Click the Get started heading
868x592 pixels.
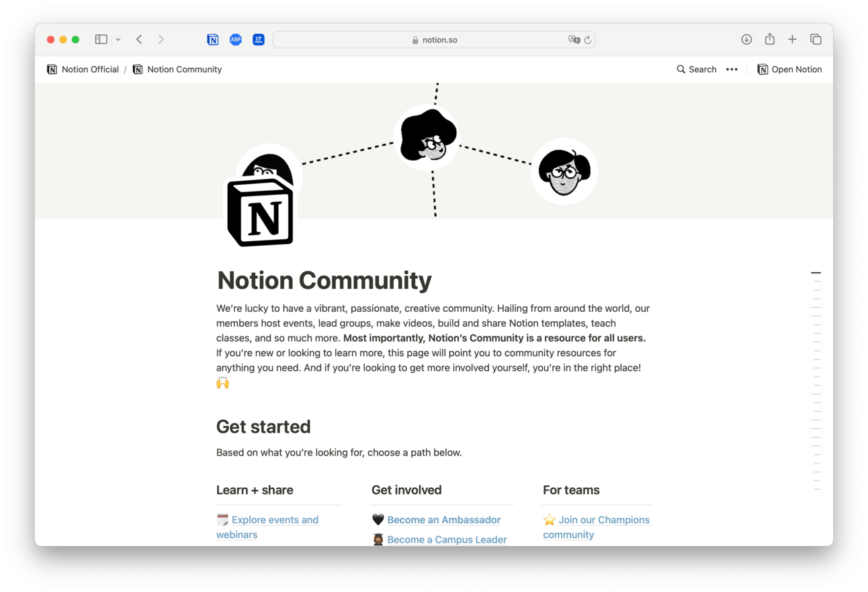tap(263, 427)
